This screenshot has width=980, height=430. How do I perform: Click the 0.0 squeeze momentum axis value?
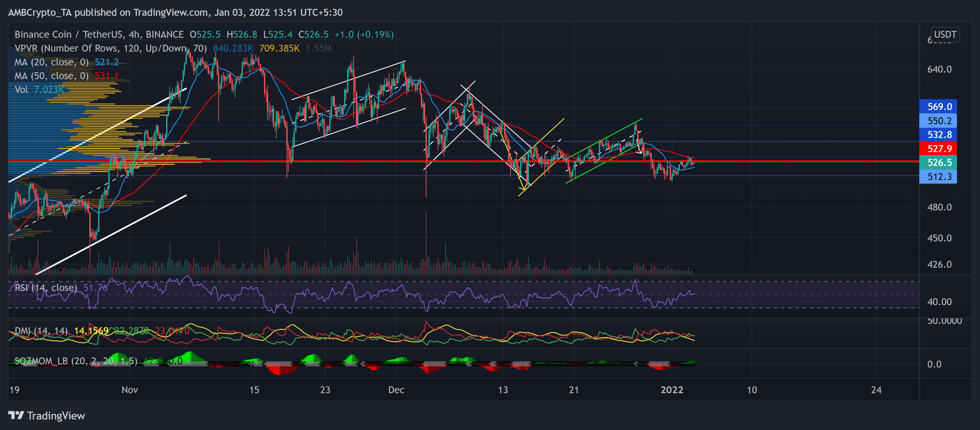click(934, 365)
